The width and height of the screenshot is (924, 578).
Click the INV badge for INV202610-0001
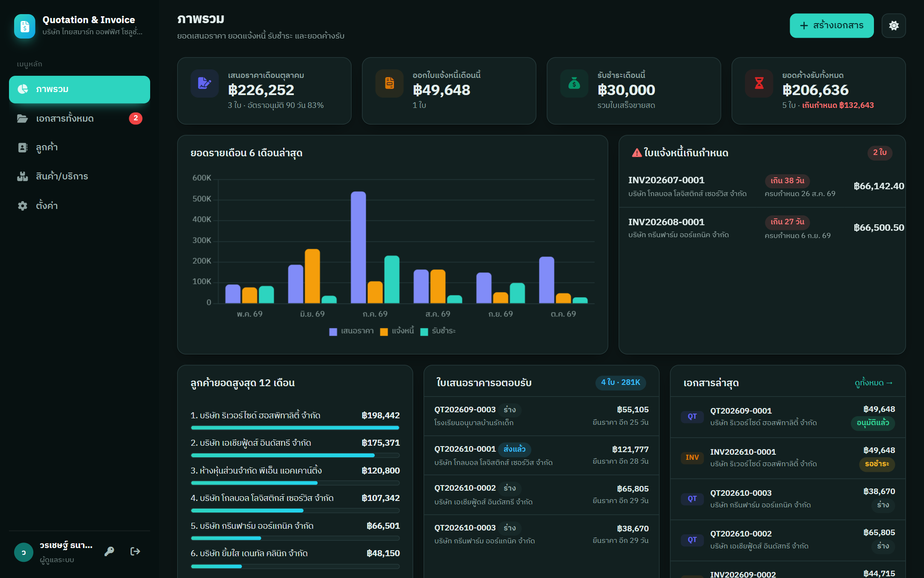coord(692,457)
